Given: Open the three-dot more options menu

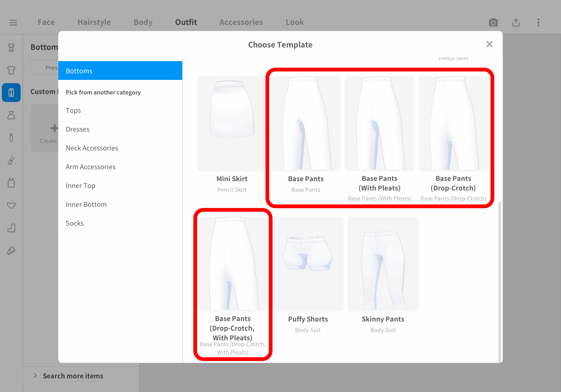Looking at the screenshot, I should click(538, 23).
